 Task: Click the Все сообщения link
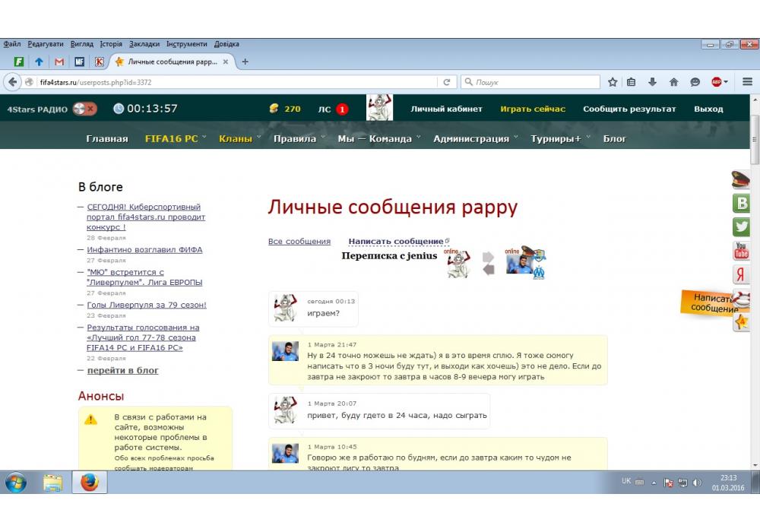(x=299, y=242)
